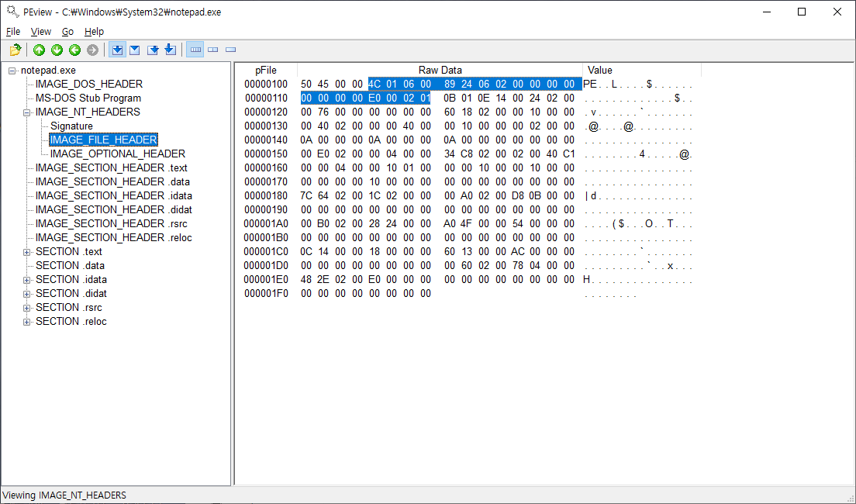Select IMAGE_SECTION_HEADER .idata
Screen dimensions: 856x504
coord(113,196)
